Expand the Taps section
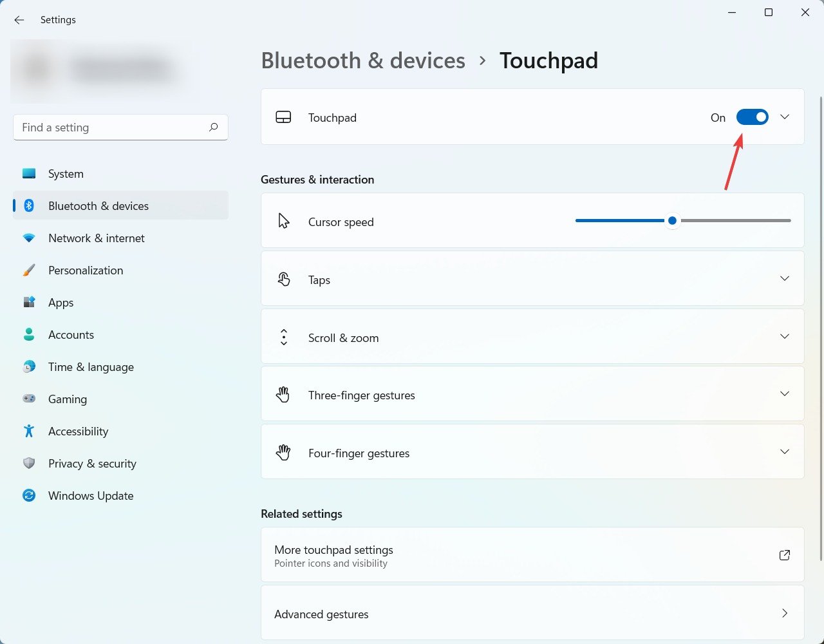 [784, 278]
